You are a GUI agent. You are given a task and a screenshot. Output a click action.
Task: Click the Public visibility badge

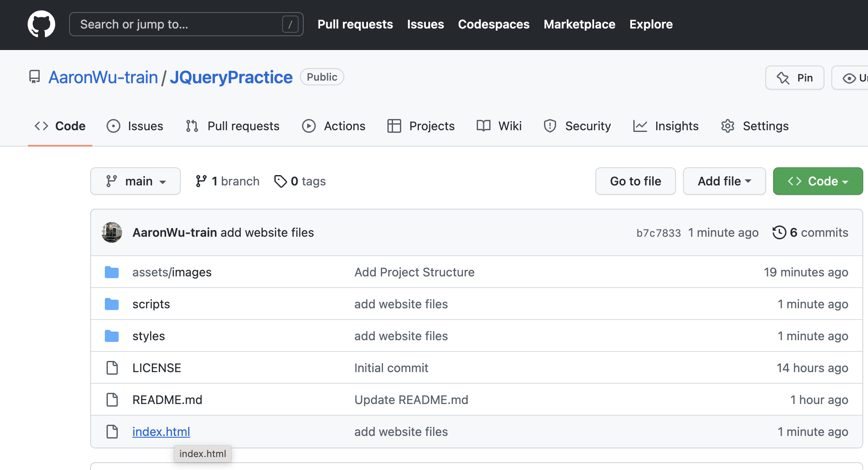pos(322,77)
